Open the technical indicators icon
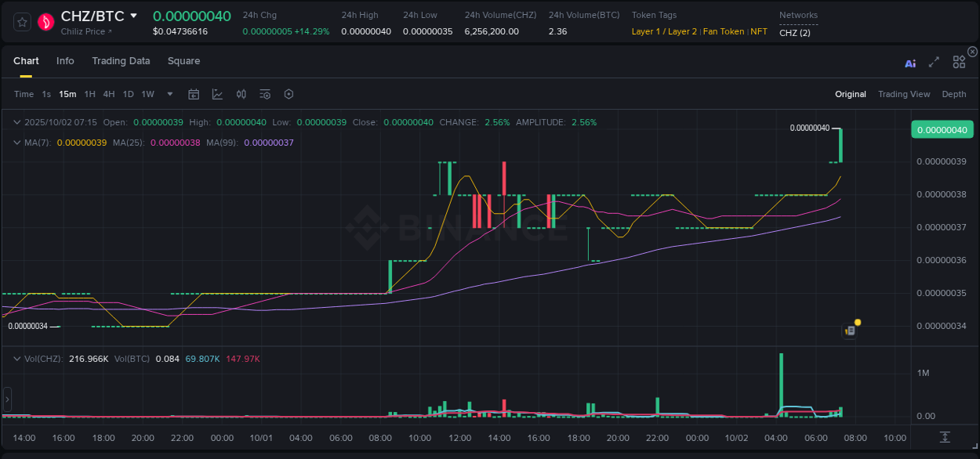 (217, 94)
